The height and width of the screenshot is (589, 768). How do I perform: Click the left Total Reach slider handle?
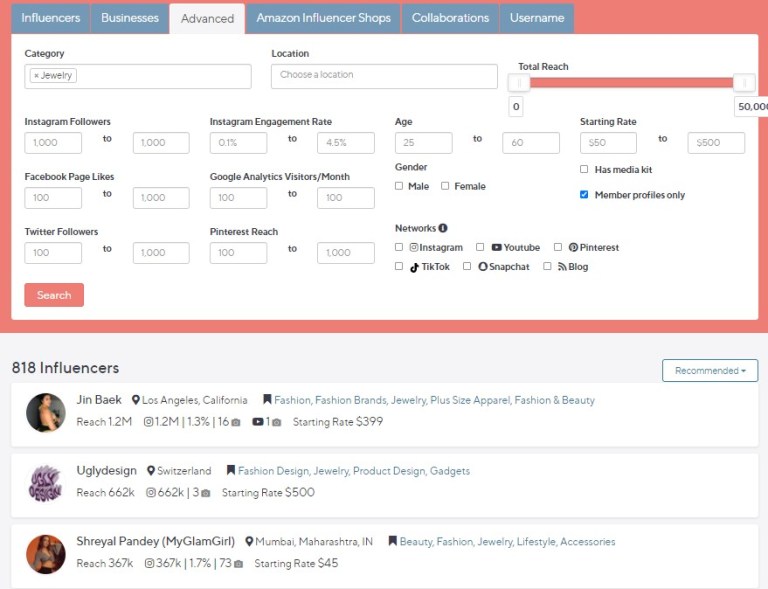(x=519, y=83)
